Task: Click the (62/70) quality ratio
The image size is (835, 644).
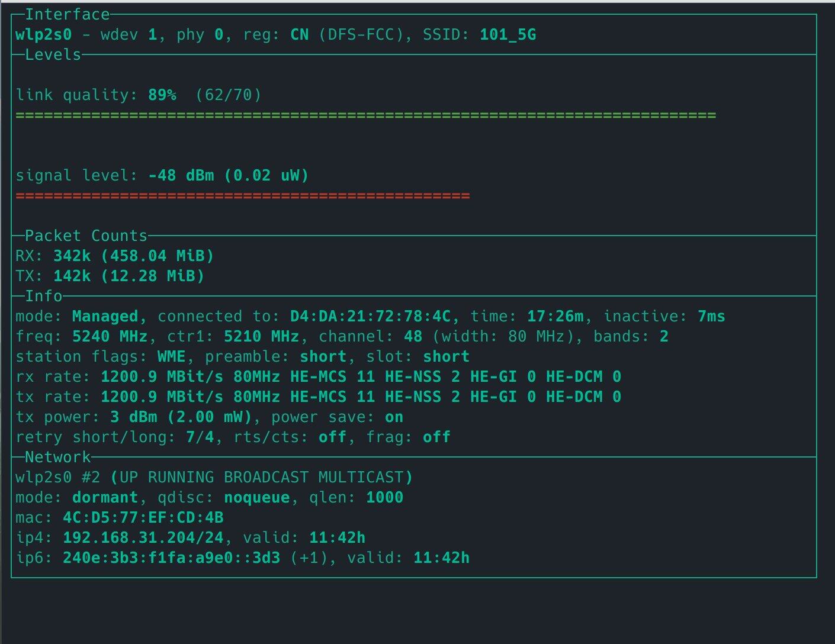Action: (x=229, y=95)
